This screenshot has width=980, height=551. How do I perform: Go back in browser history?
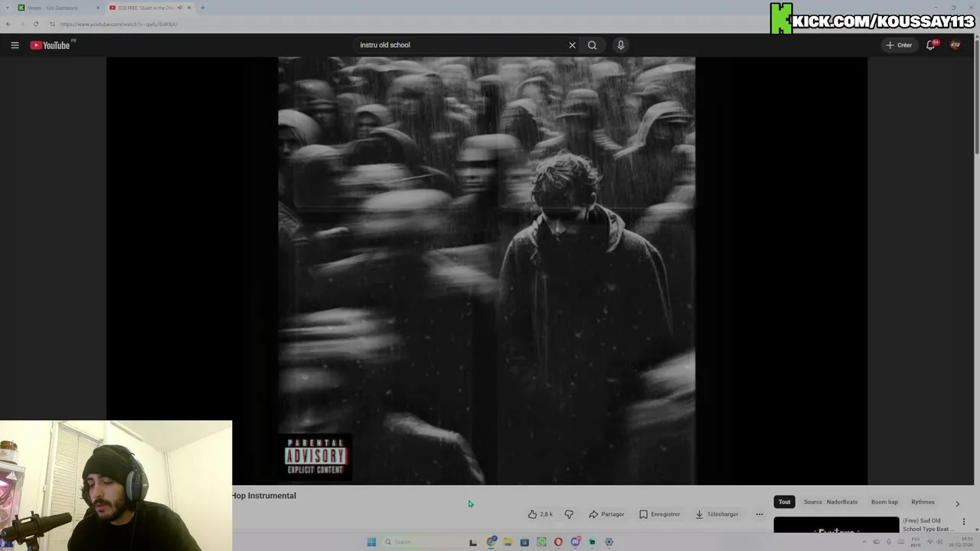click(8, 24)
